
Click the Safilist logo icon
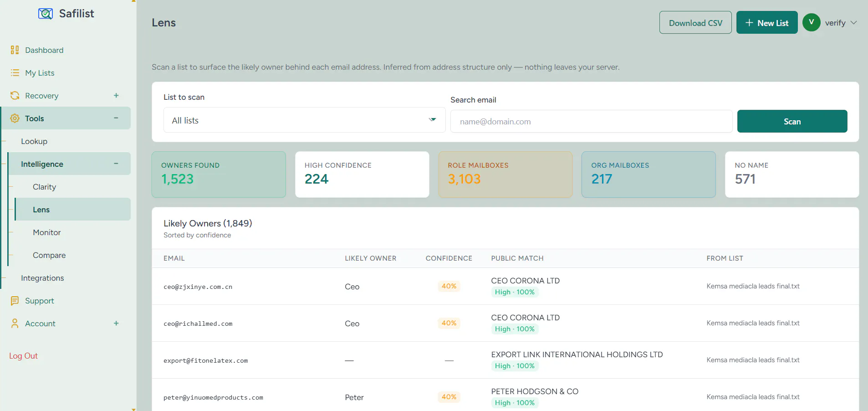(46, 14)
